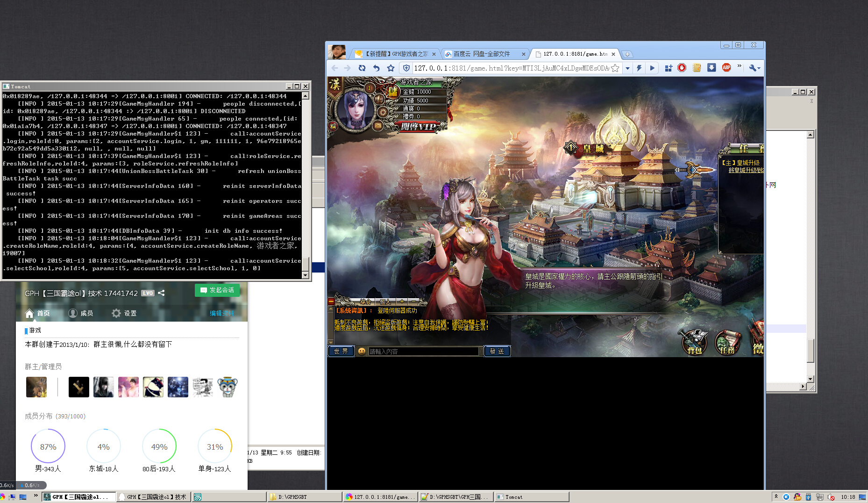
Task: Reload the page with the browser refresh icon
Action: point(362,68)
